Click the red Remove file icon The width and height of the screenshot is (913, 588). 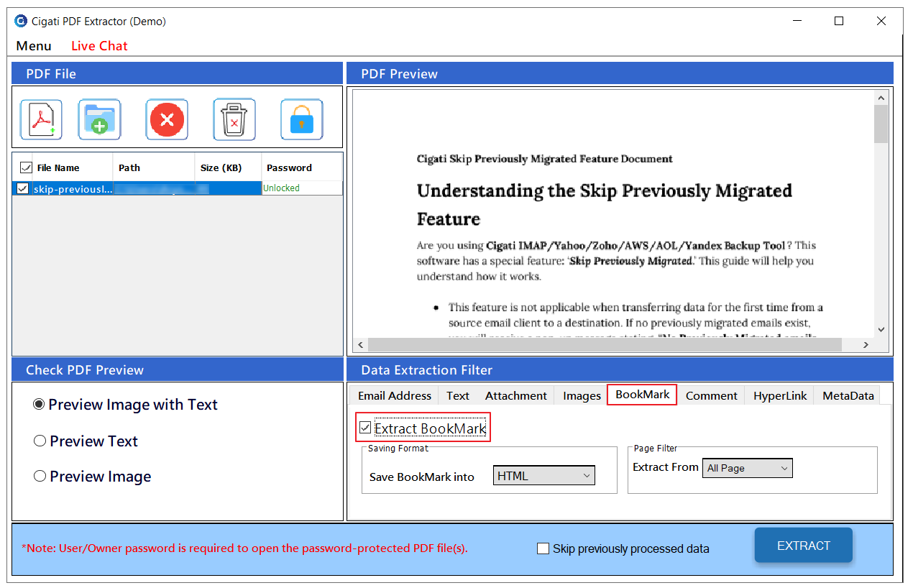[167, 119]
